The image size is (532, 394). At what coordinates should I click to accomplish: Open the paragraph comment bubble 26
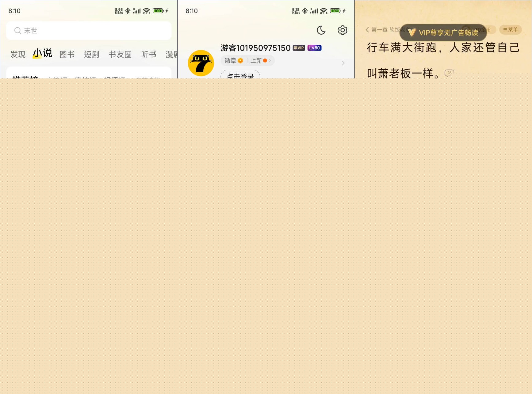coord(449,73)
